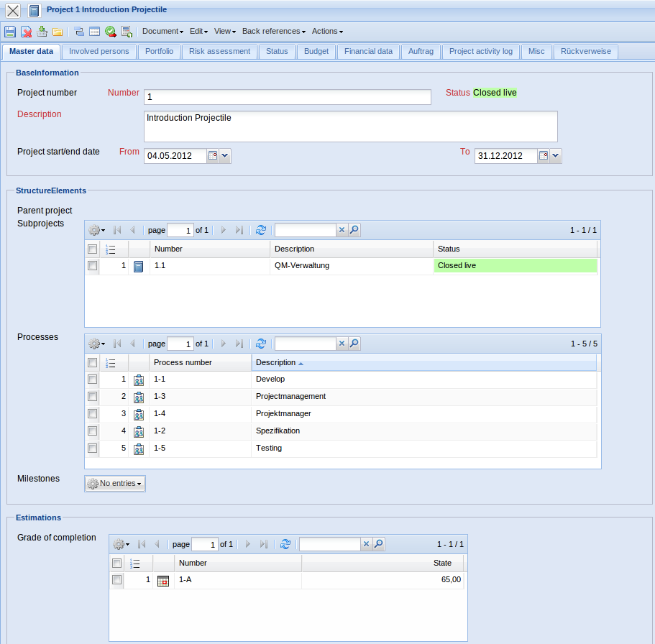The height and width of the screenshot is (644, 655).
Task: Open the gear menu of the Processes table
Action: tap(96, 344)
